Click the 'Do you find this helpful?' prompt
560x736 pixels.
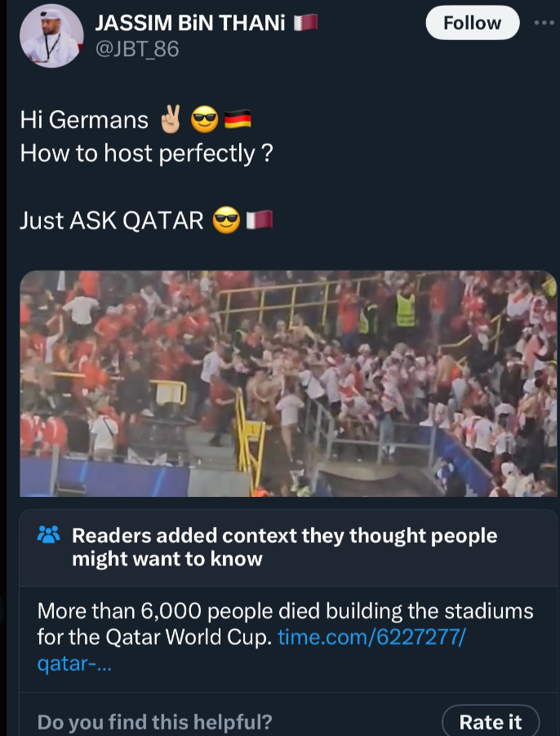click(155, 722)
